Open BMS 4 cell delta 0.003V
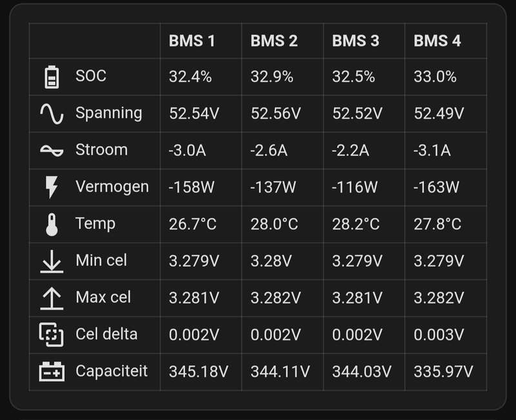This screenshot has height=420, width=516. pos(439,335)
